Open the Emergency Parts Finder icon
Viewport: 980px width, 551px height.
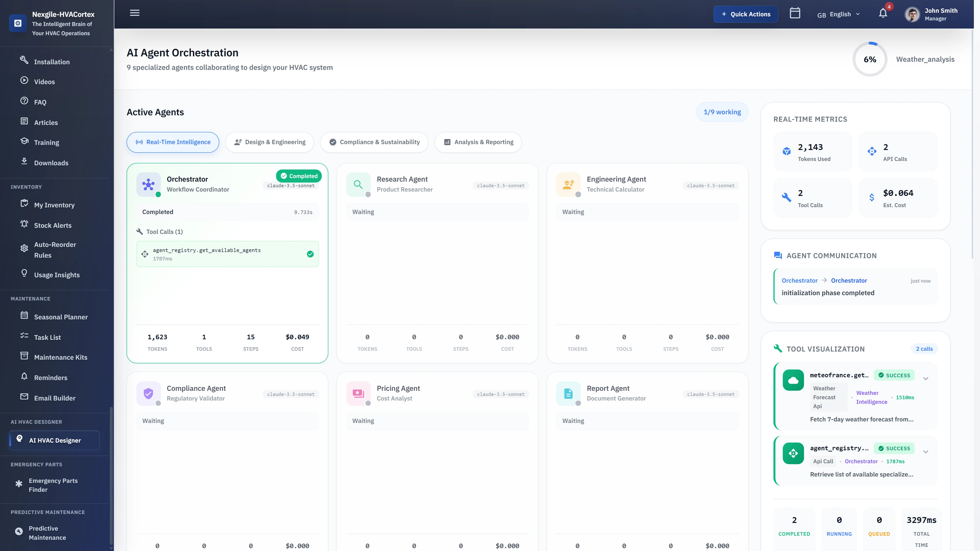pos(19,483)
